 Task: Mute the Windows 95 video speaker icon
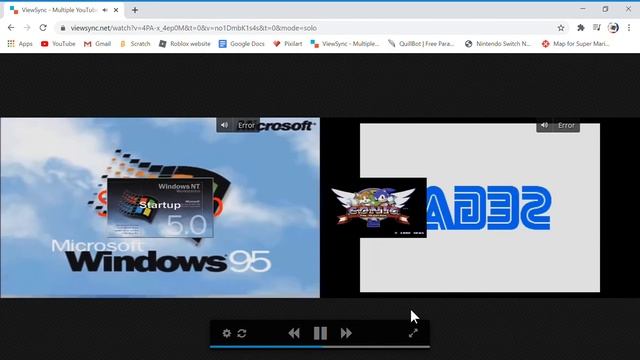224,125
